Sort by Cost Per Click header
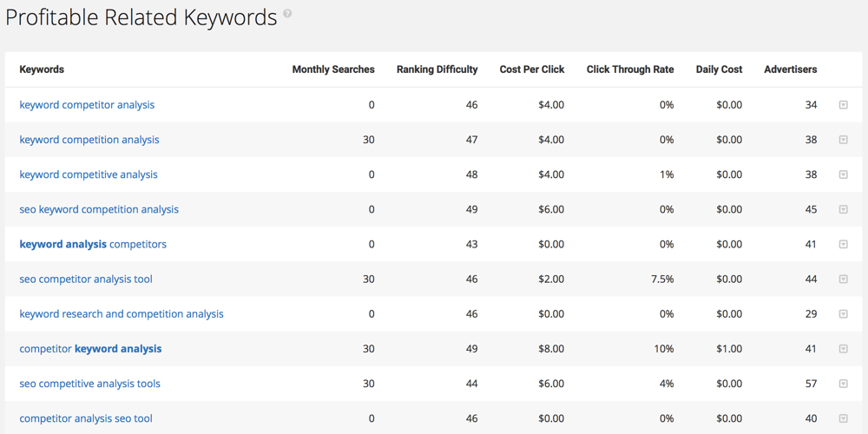The width and height of the screenshot is (868, 434). pyautogui.click(x=532, y=69)
